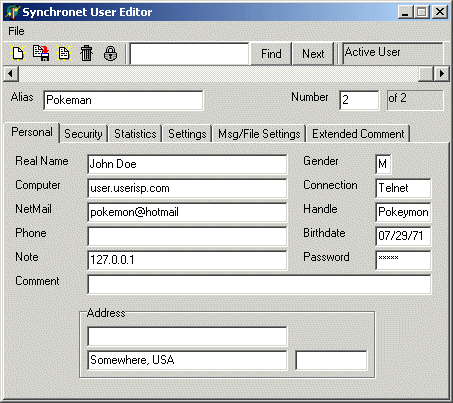Go to the Extended Comment tab
Screen dimensions: 453x403
(358, 134)
